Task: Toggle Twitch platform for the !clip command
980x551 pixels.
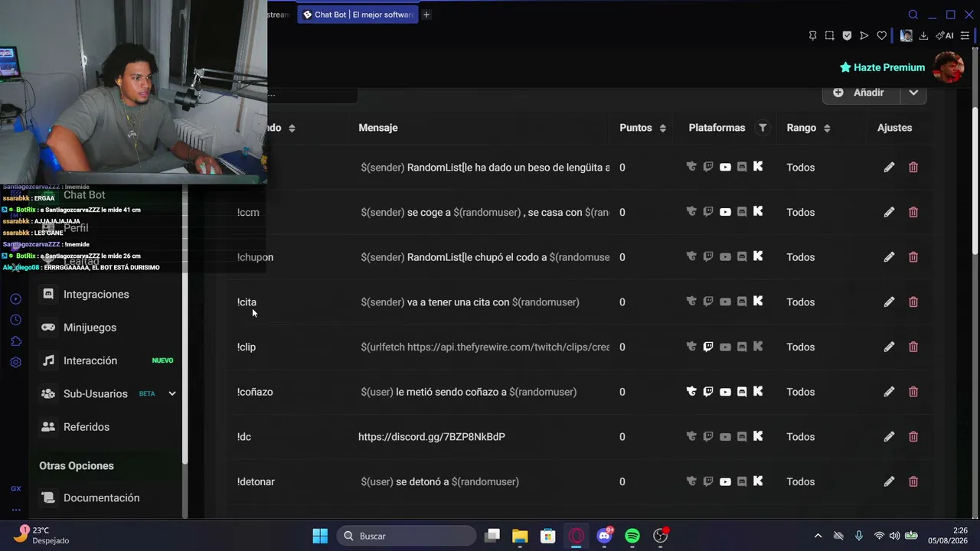Action: [x=708, y=347]
